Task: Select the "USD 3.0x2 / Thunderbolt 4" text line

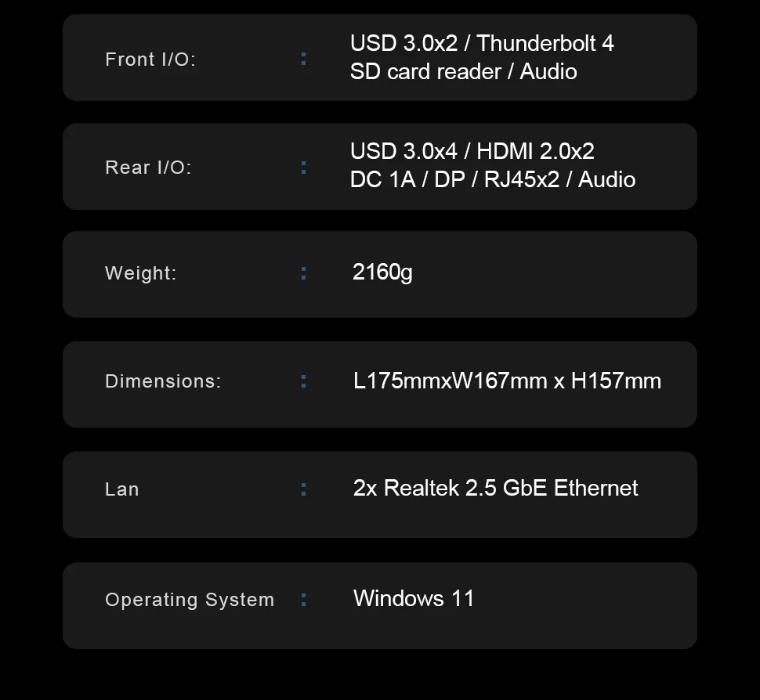Action: click(482, 43)
